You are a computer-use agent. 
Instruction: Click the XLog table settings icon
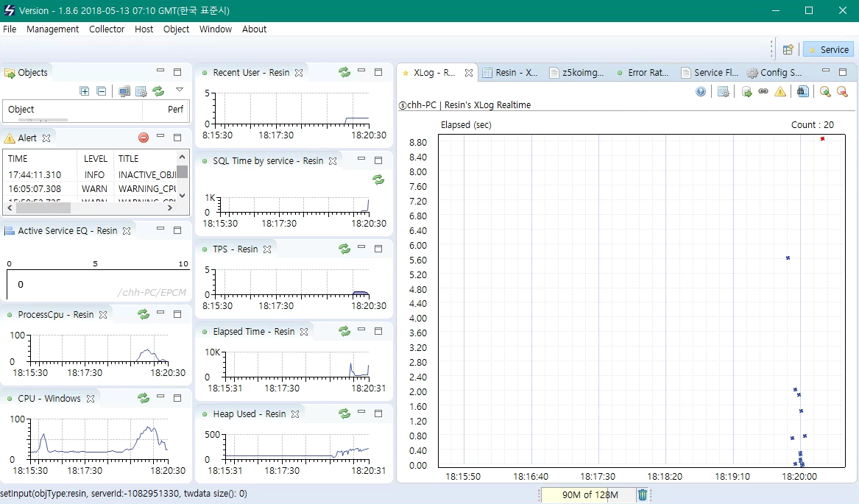[x=723, y=91]
